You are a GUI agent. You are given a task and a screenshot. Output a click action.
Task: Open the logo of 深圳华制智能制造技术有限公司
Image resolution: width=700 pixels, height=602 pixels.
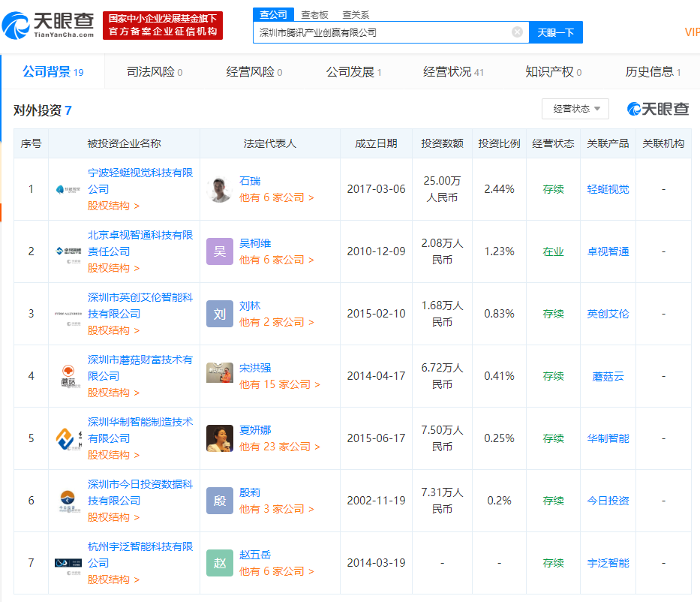(x=68, y=438)
